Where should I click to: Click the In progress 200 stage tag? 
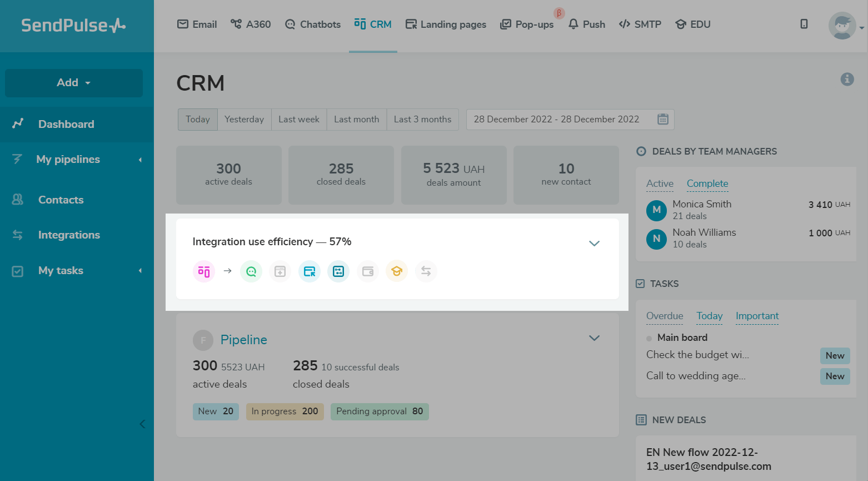click(x=285, y=411)
